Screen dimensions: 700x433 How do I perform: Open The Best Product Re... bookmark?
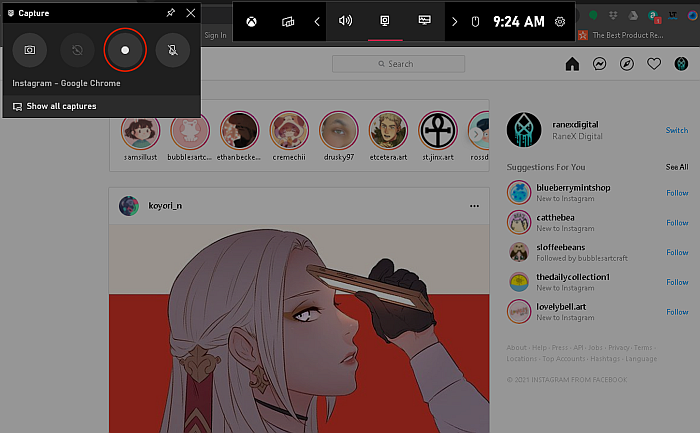click(x=621, y=35)
